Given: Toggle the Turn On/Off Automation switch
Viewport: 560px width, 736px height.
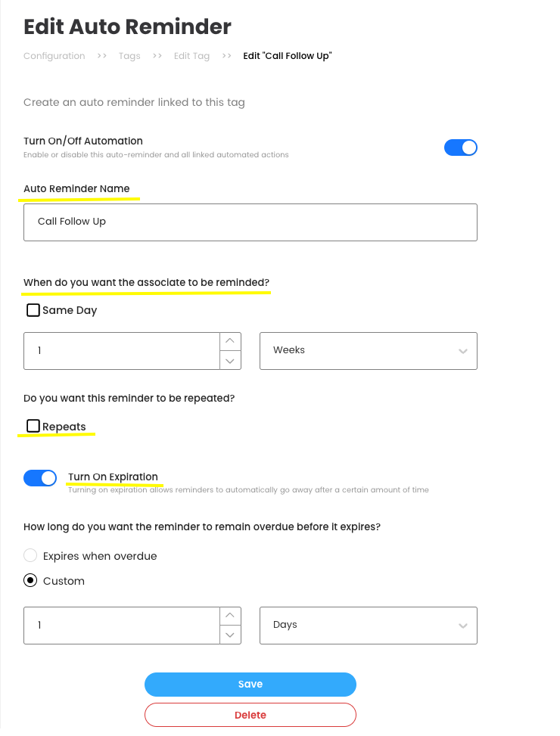Looking at the screenshot, I should [460, 148].
